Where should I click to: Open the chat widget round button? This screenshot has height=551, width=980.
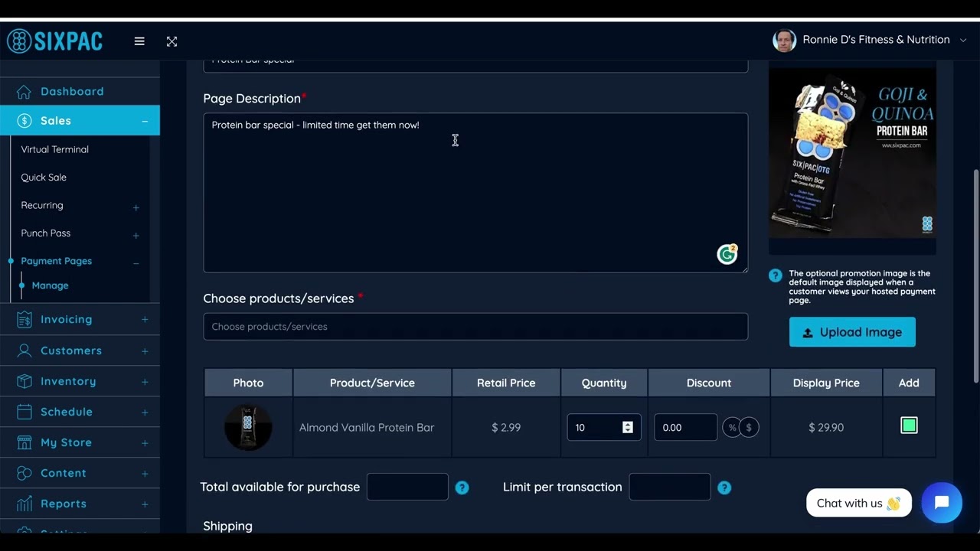pos(942,503)
